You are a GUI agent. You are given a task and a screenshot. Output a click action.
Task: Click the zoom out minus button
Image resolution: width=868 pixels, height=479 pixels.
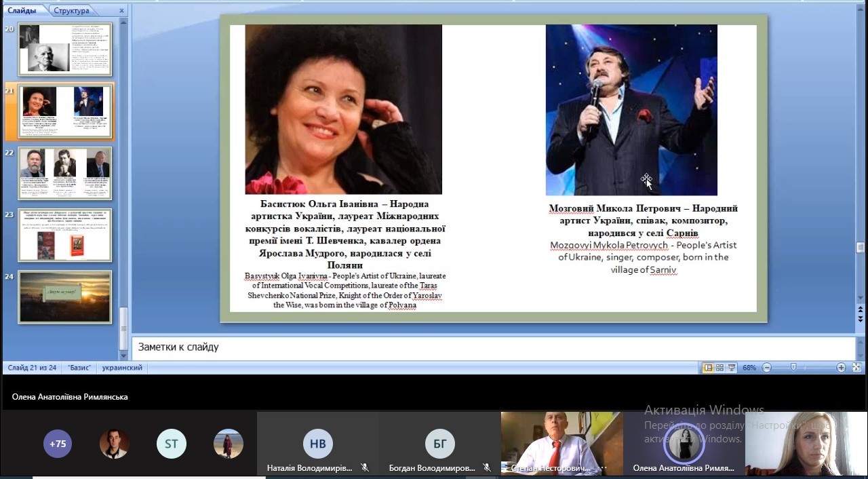tap(767, 368)
